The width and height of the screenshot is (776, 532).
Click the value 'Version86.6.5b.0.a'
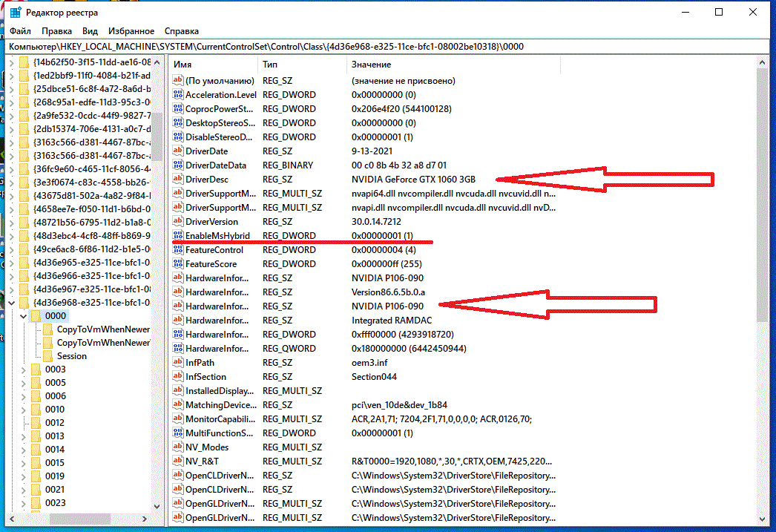coord(388,292)
